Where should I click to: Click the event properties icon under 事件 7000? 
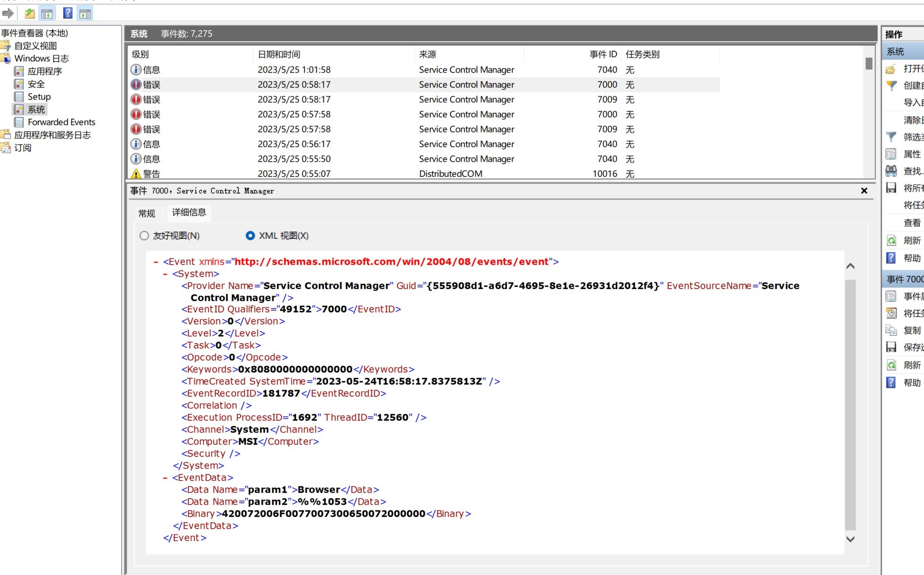pyautogui.click(x=891, y=296)
